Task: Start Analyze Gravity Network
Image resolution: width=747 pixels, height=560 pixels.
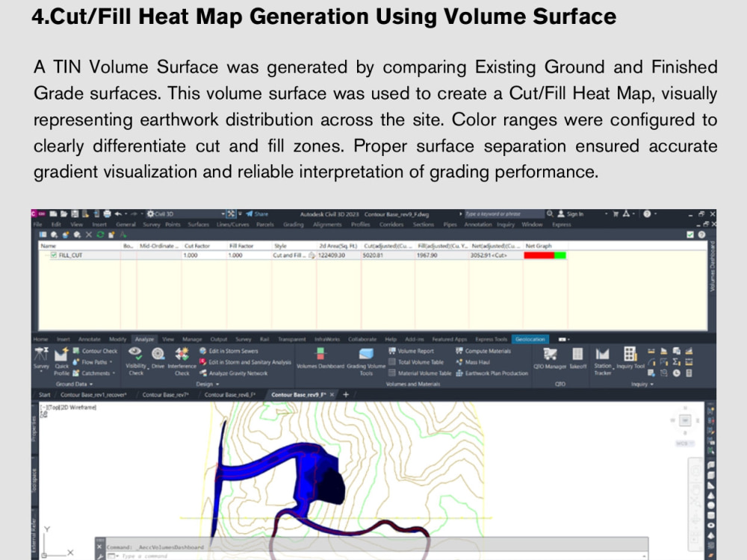Action: pyautogui.click(x=233, y=373)
